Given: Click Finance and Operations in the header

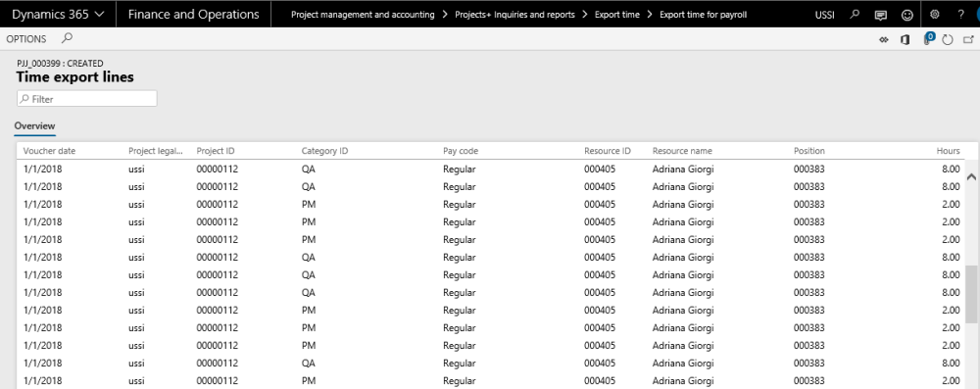Looking at the screenshot, I should tap(193, 14).
